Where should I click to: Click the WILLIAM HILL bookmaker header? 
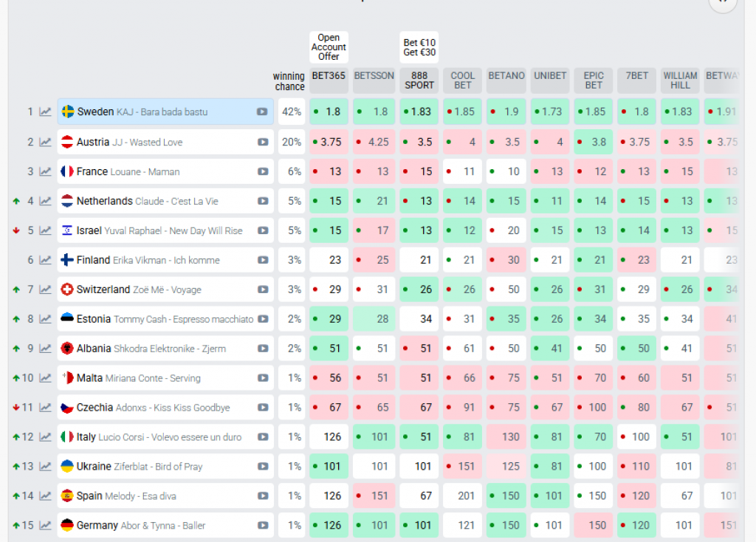click(680, 80)
